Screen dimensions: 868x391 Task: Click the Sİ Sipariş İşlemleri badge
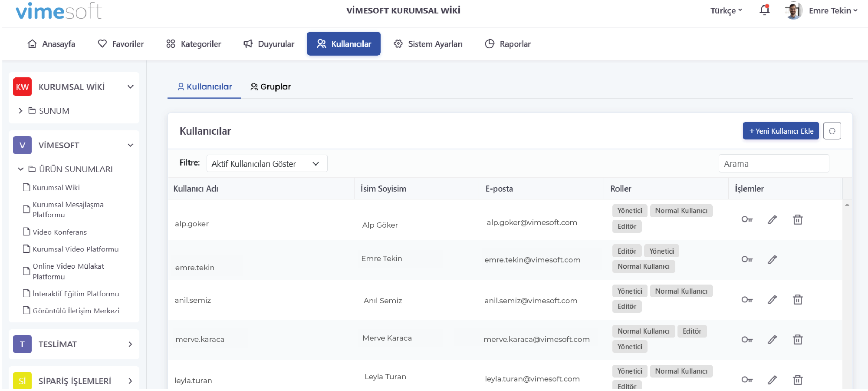pos(22,381)
